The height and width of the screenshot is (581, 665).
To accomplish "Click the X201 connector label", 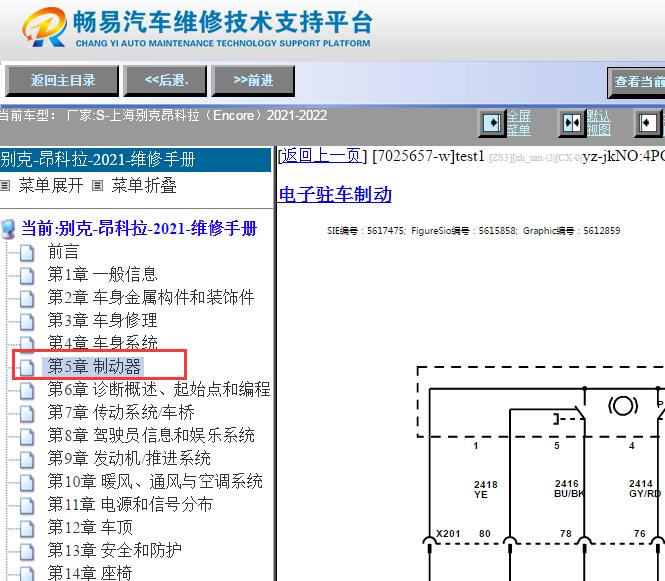I will point(448,534).
